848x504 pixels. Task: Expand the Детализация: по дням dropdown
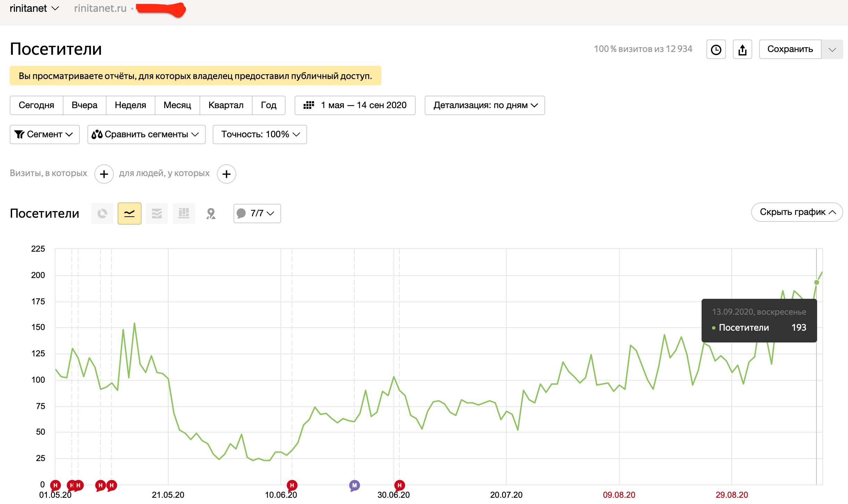pyautogui.click(x=485, y=105)
